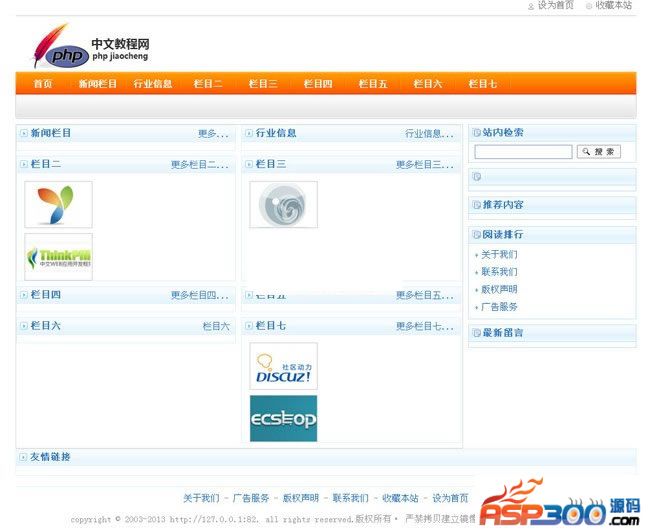Image resolution: width=650 pixels, height=530 pixels.
Task: Click the 友情链接 section heading
Action: (x=50, y=457)
